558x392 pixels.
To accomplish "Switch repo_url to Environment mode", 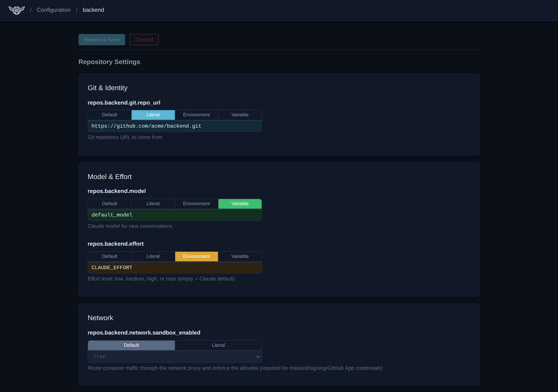I will pyautogui.click(x=196, y=115).
